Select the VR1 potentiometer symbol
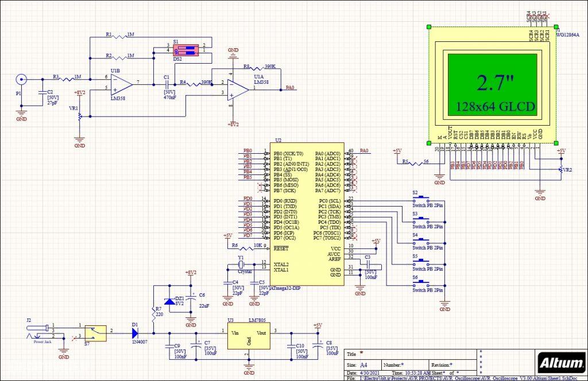Image resolution: width=588 pixels, height=381 pixels. click(79, 115)
